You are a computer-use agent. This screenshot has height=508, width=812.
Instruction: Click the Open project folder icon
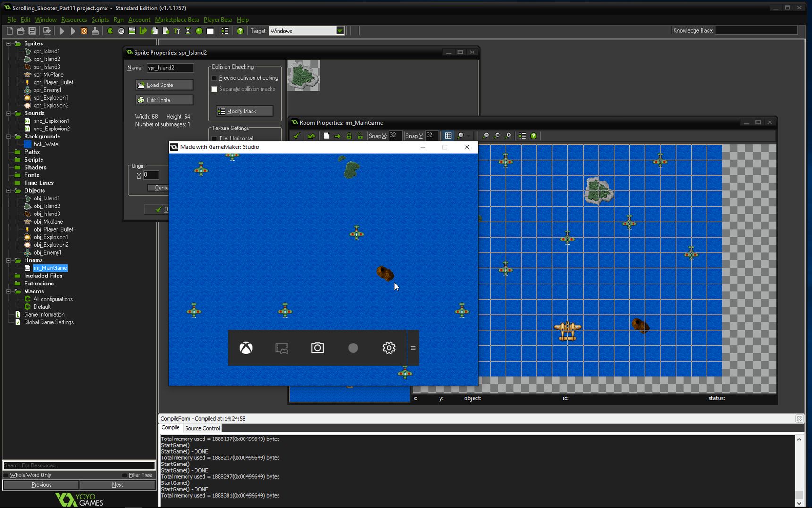click(21, 31)
